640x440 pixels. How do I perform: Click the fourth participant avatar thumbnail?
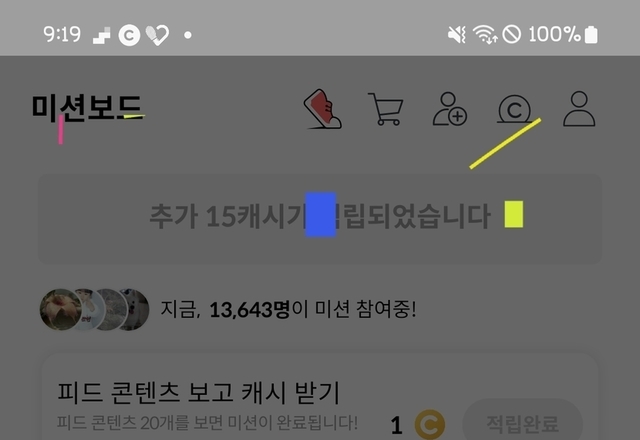134,309
